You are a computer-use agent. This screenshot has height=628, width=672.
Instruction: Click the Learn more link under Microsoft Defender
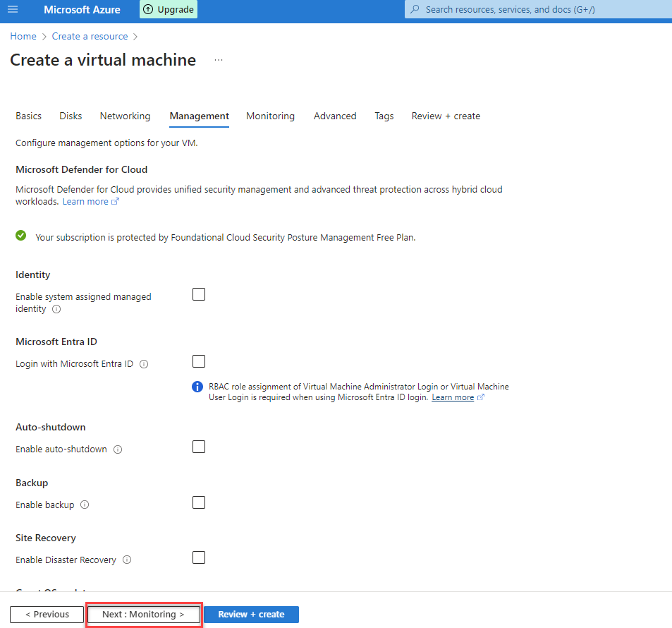85,201
